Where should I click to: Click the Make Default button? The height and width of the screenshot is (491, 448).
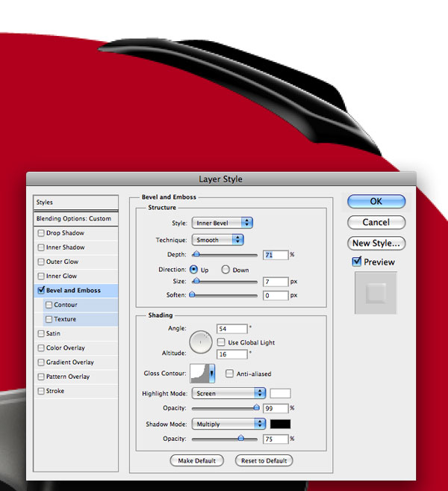pyautogui.click(x=197, y=460)
